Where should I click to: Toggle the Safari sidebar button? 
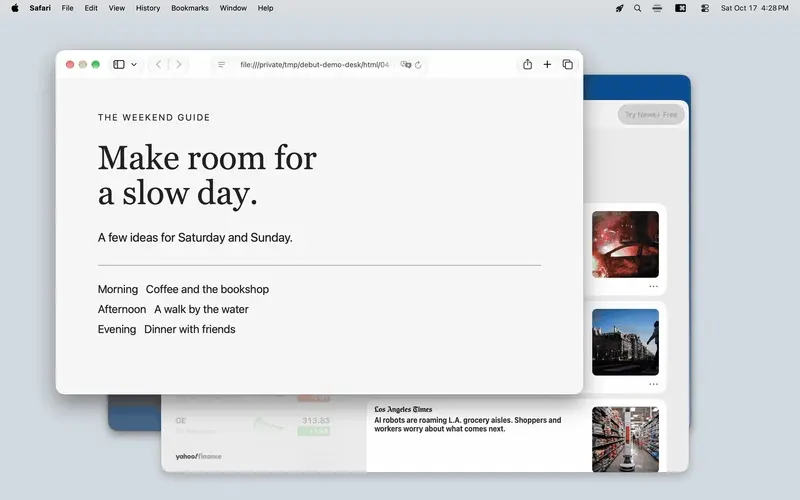point(119,64)
